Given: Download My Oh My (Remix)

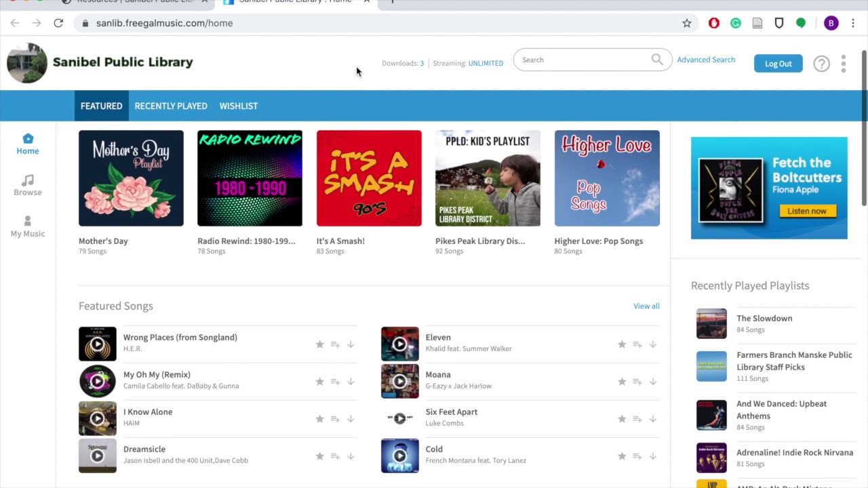Looking at the screenshot, I should click(351, 382).
